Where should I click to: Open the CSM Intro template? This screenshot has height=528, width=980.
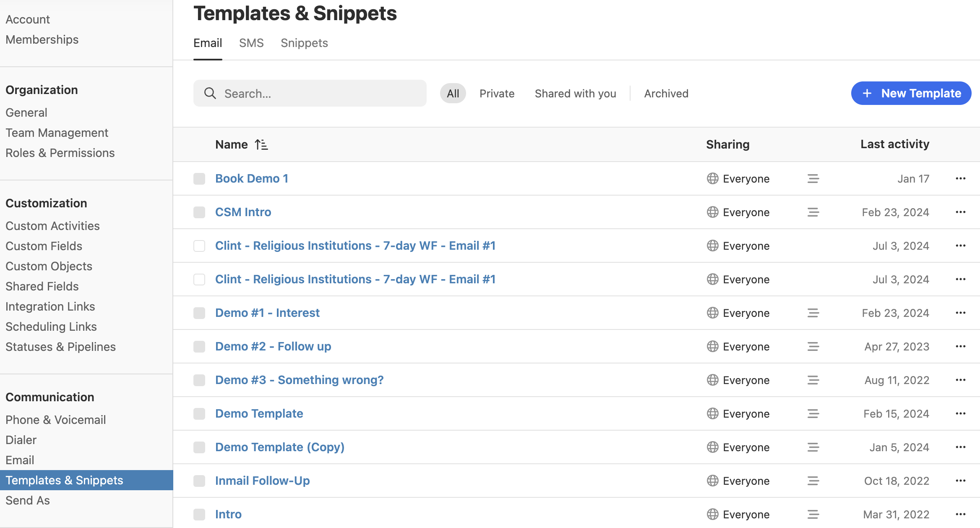[x=243, y=212]
